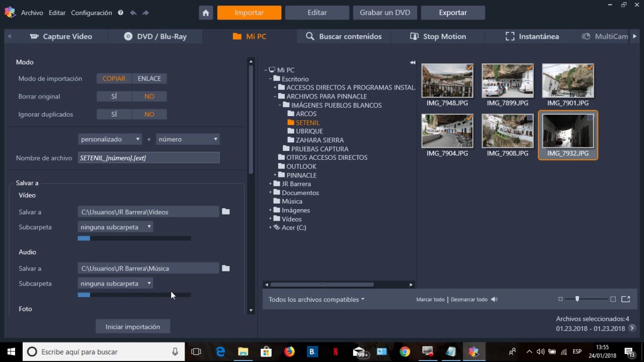
Task: Toggle the audio speaker icon
Action: click(x=494, y=299)
